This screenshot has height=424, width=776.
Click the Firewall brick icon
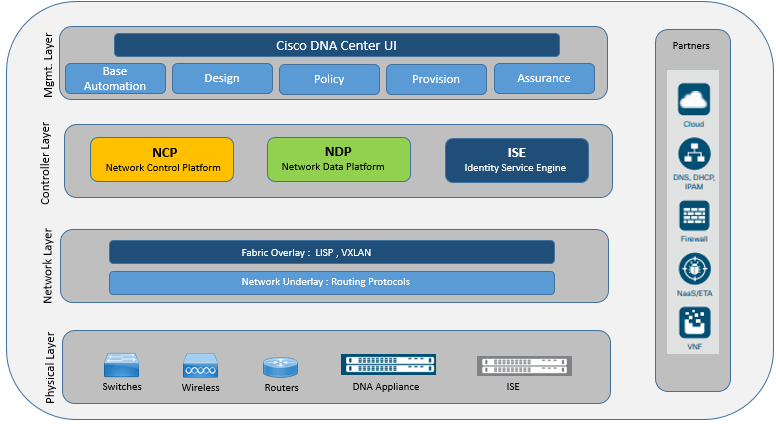[694, 216]
